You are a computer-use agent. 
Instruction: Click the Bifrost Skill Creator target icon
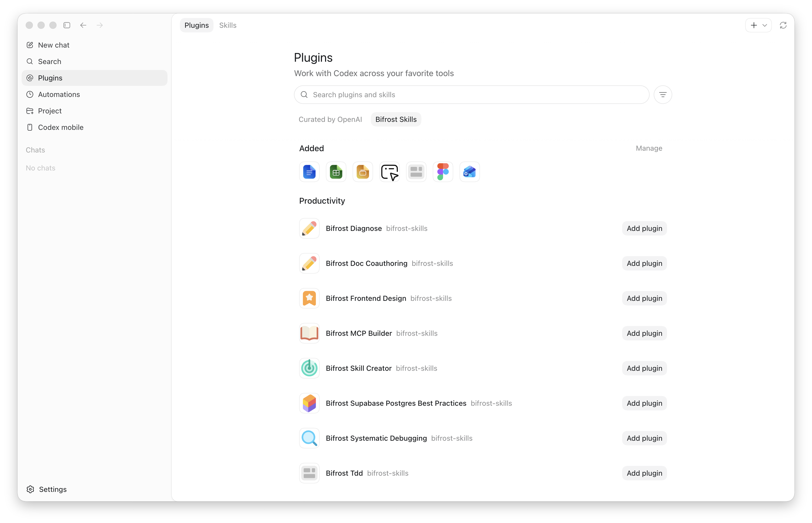tap(309, 368)
